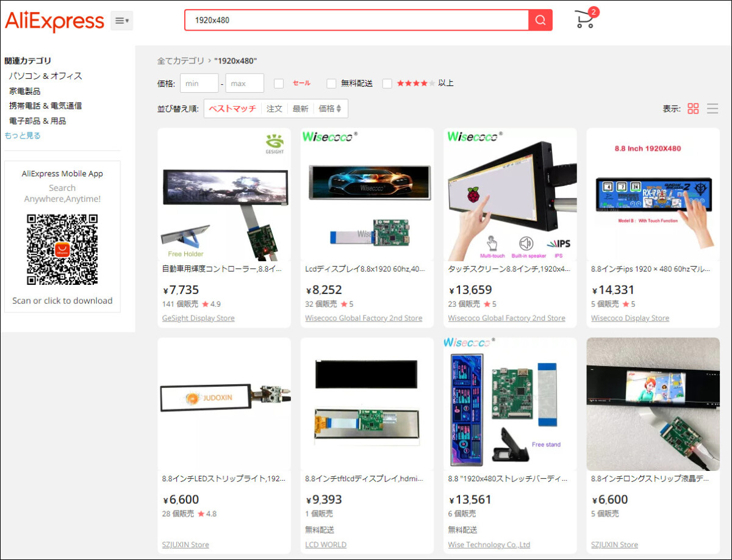Open the Free stand display thumbnail
This screenshot has width=732, height=560.
pyautogui.click(x=510, y=404)
